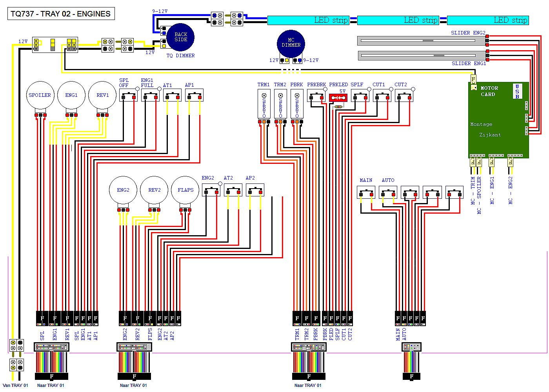Viewport: 549px width, 392px height.
Task: Select the FLAPS potentiometer circle
Action: pos(185,190)
